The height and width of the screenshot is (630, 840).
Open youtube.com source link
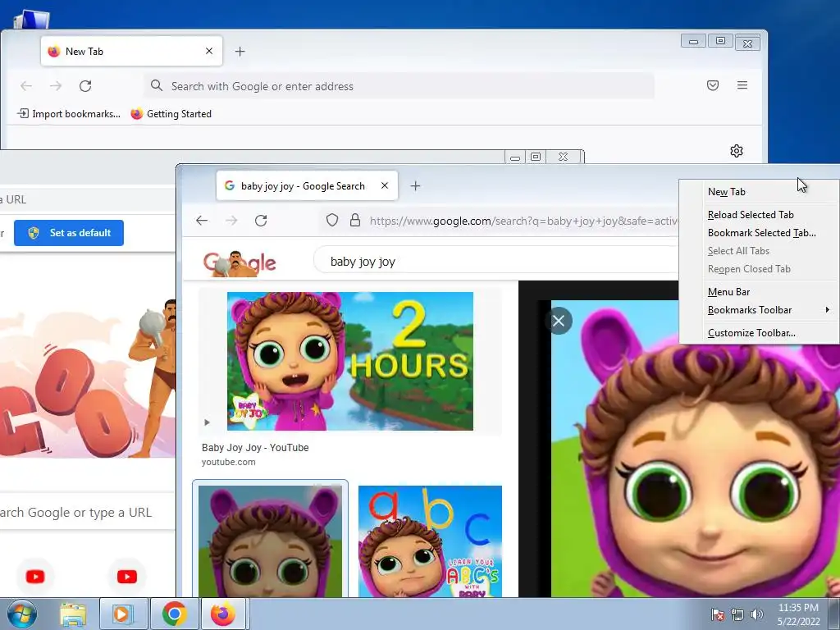pos(228,462)
